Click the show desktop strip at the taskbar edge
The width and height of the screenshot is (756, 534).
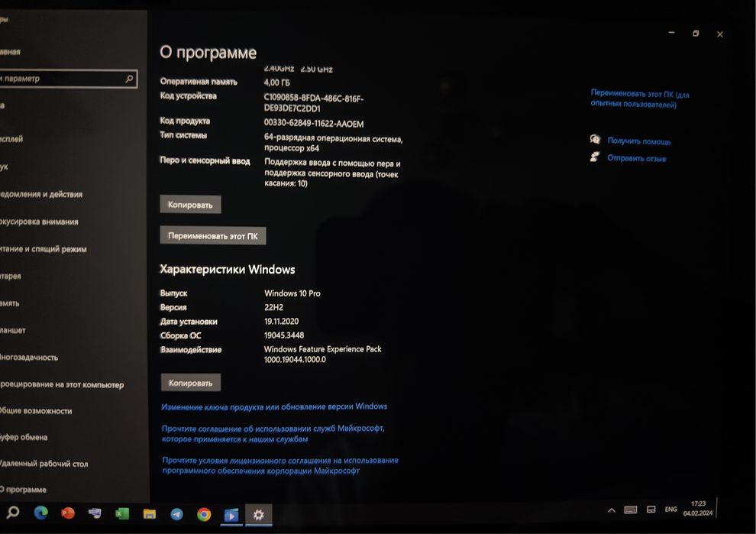717,508
